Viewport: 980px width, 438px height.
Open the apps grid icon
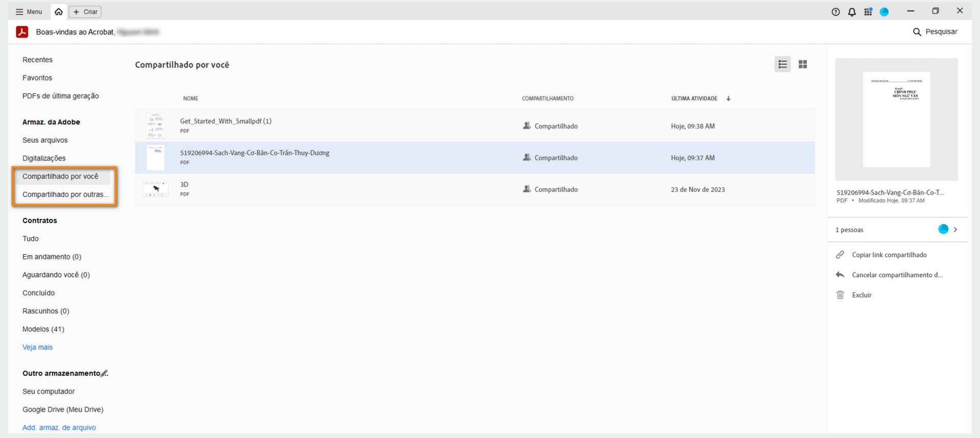[868, 12]
